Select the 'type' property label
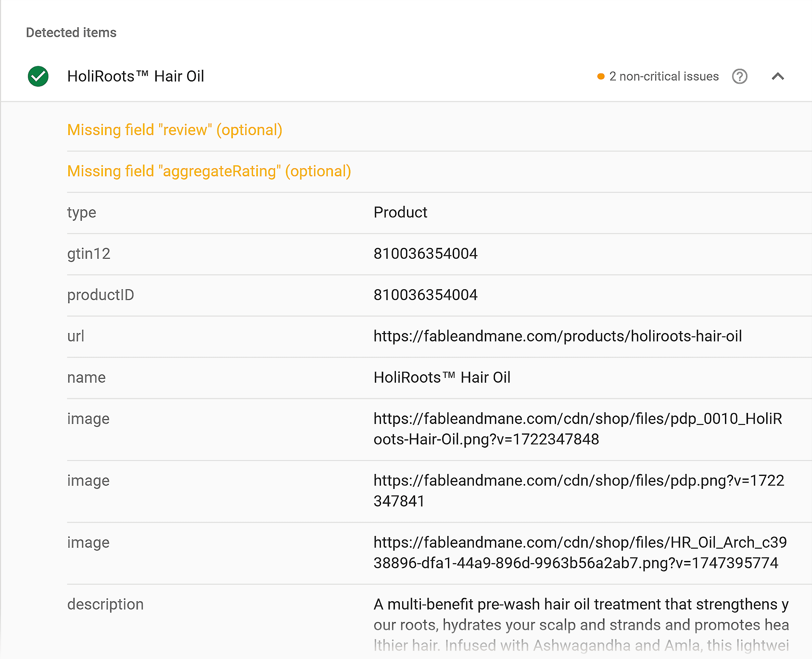Screen dimensions: 812x659 pos(82,213)
